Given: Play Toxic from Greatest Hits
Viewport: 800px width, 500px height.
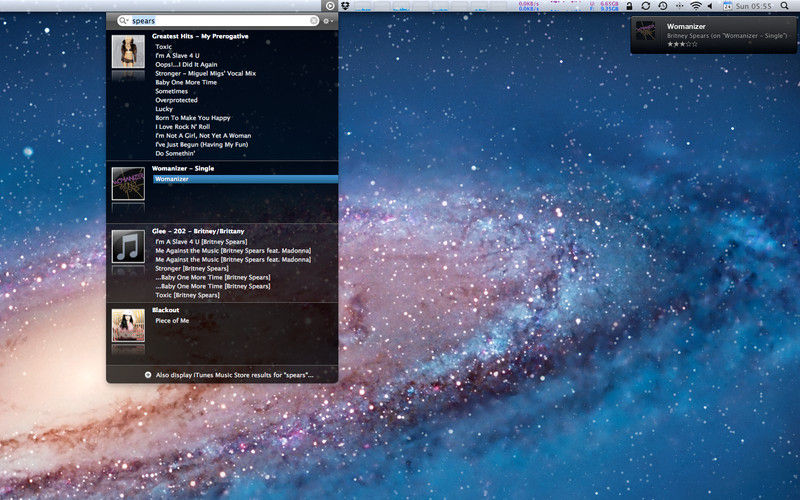Looking at the screenshot, I should 163,46.
